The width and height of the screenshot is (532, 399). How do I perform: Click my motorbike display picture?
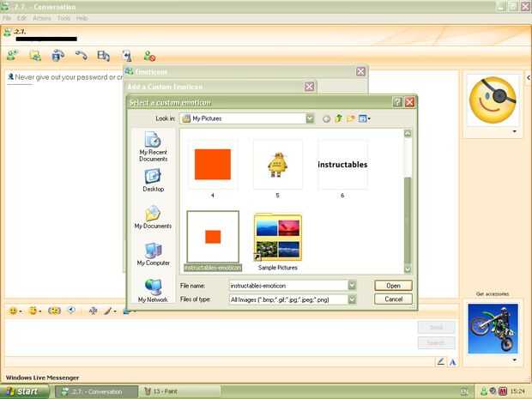[x=493, y=329]
